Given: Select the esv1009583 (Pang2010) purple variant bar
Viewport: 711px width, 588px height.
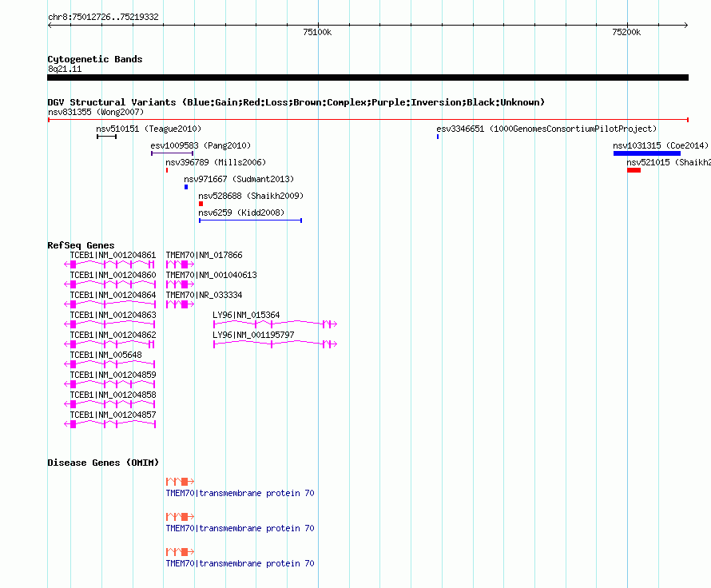Looking at the screenshot, I should [x=173, y=153].
